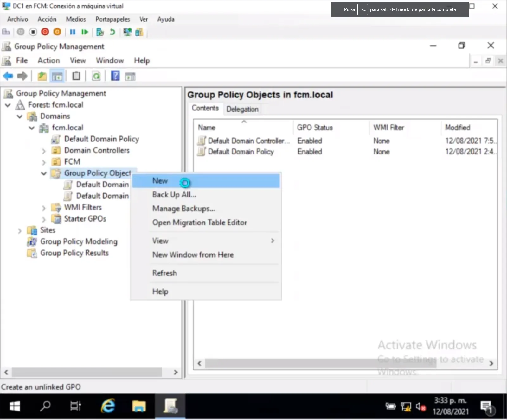Click right arrow of tree horizontal scrollbar
Viewport: 507px width, 420px height.
176,372
